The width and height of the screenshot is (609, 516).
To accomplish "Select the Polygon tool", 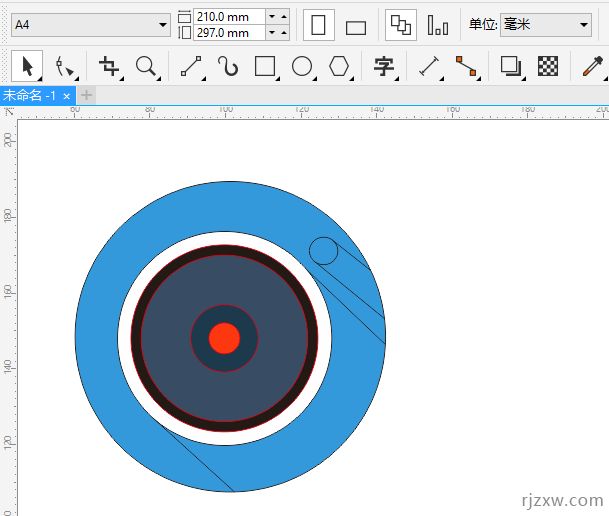I will click(340, 67).
